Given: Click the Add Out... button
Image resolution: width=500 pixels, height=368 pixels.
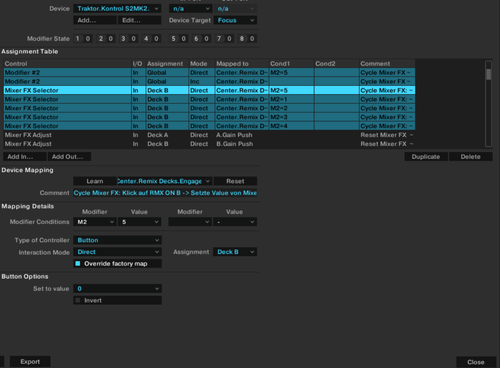Looking at the screenshot, I should click(69, 157).
